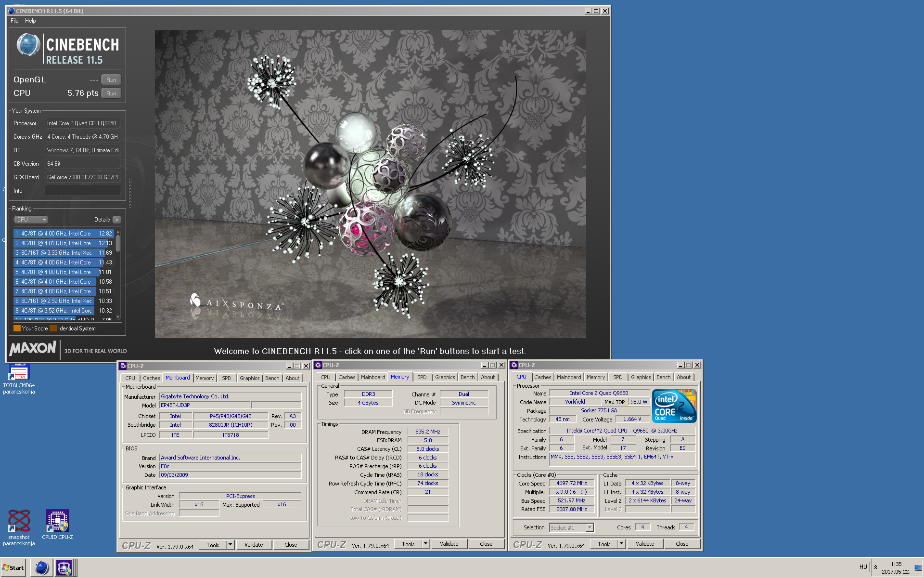Click the Intel Core 2 Quad badge
924x578 pixels.
(674, 406)
